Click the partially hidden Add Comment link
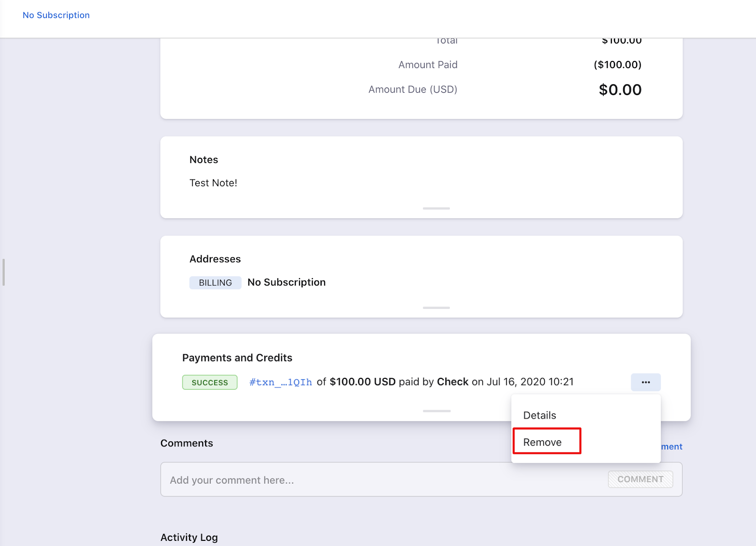 [x=671, y=447]
